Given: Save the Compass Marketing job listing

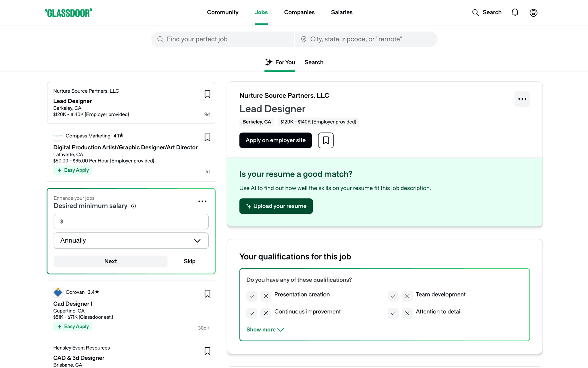Looking at the screenshot, I should click(207, 137).
